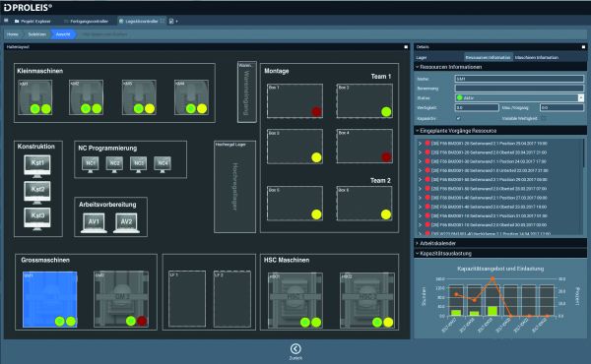Select Box 3 in Montage
591x364 pixels.
pyautogui.click(x=295, y=147)
